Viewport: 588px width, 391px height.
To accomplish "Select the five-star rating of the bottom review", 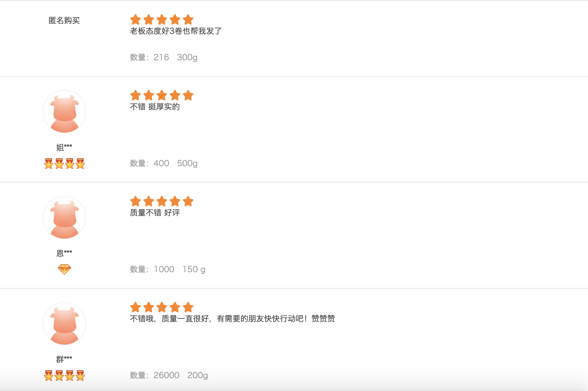I will (x=161, y=307).
